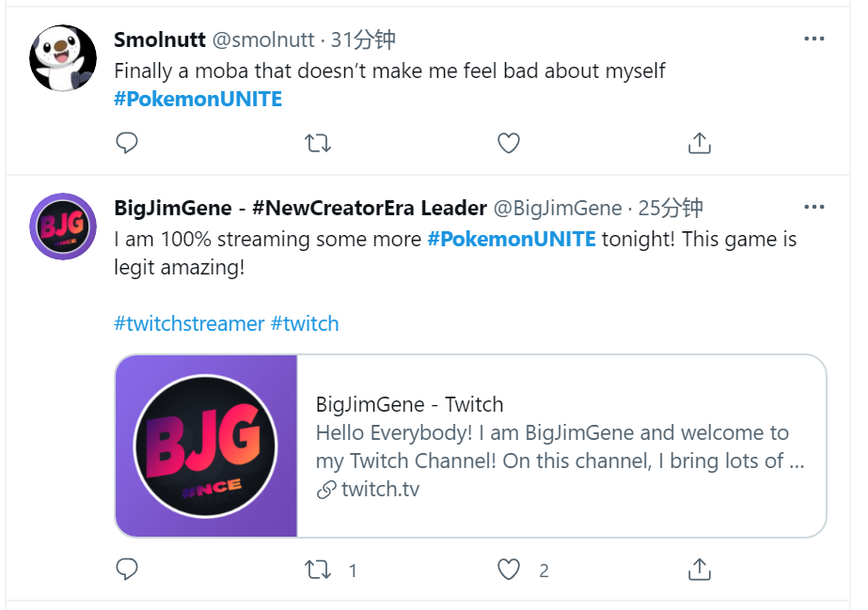Screen dimensions: 868x610
Task: Click #PokemonUNITE hashtag in BigJimGene's tweet
Action: pos(512,239)
